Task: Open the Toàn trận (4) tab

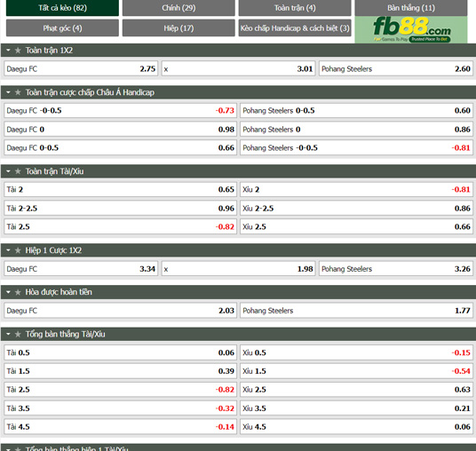Action: click(x=295, y=8)
